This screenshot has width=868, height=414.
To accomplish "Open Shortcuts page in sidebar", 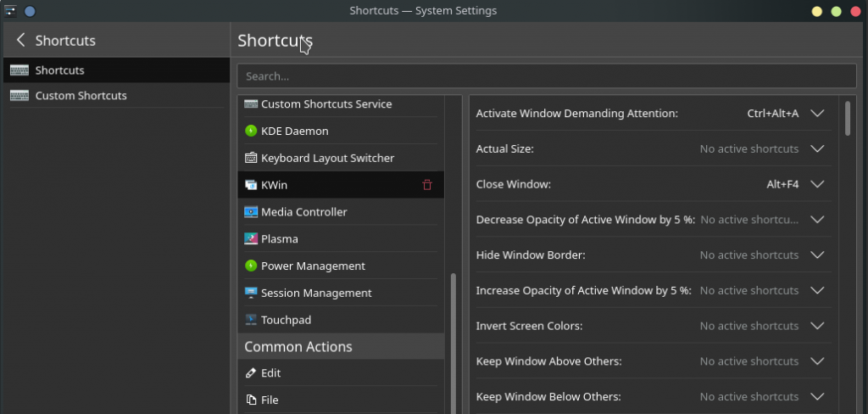I will 116,70.
